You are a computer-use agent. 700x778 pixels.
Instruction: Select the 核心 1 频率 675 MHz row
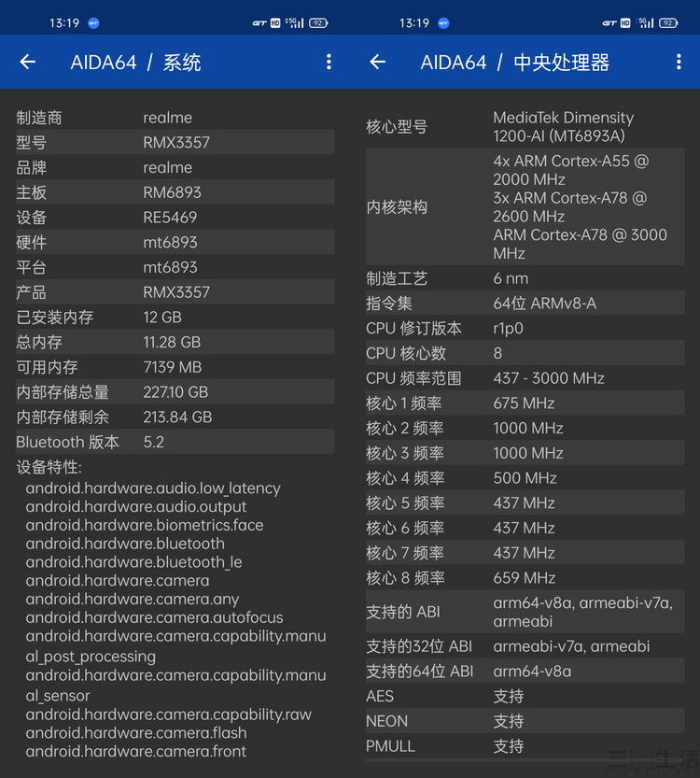[x=525, y=403]
